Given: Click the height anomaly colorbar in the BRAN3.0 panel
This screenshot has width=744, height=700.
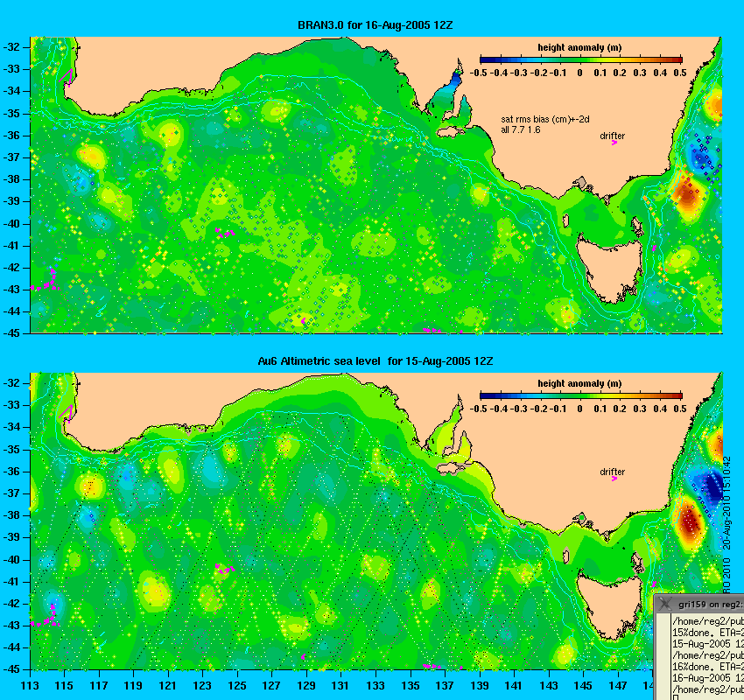Looking at the screenshot, I should (x=581, y=59).
